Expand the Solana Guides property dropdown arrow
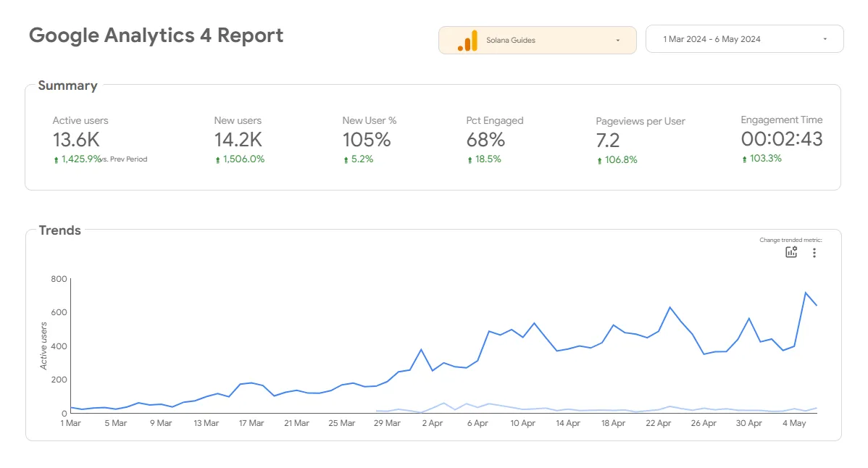 [617, 41]
